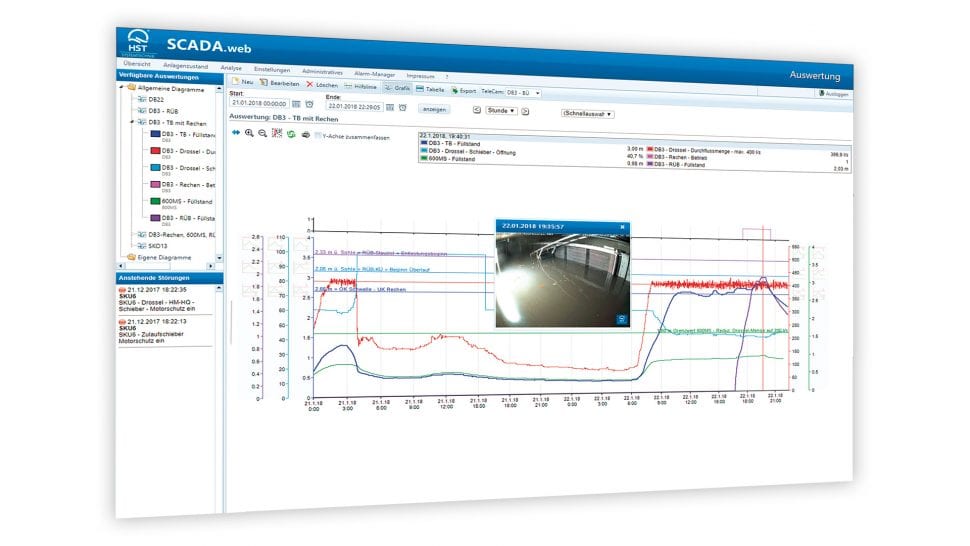Select the DB3 - TB mit Rechen diagram
The width and height of the screenshot is (970, 546).
pos(172,122)
